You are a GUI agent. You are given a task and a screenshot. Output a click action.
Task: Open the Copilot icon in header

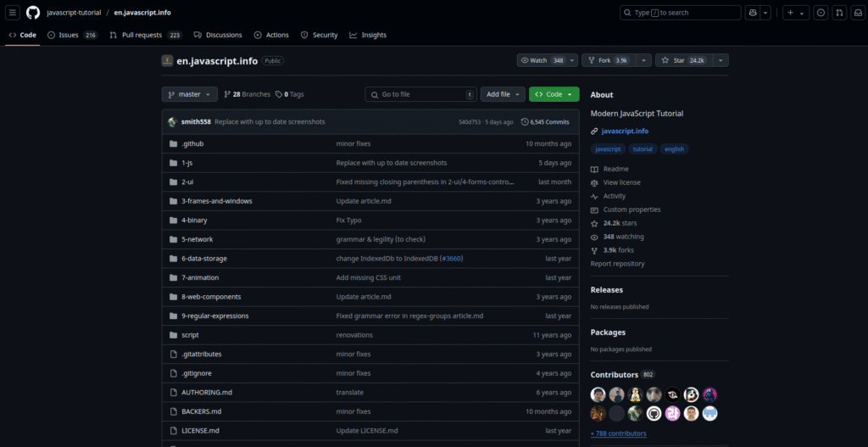[753, 13]
